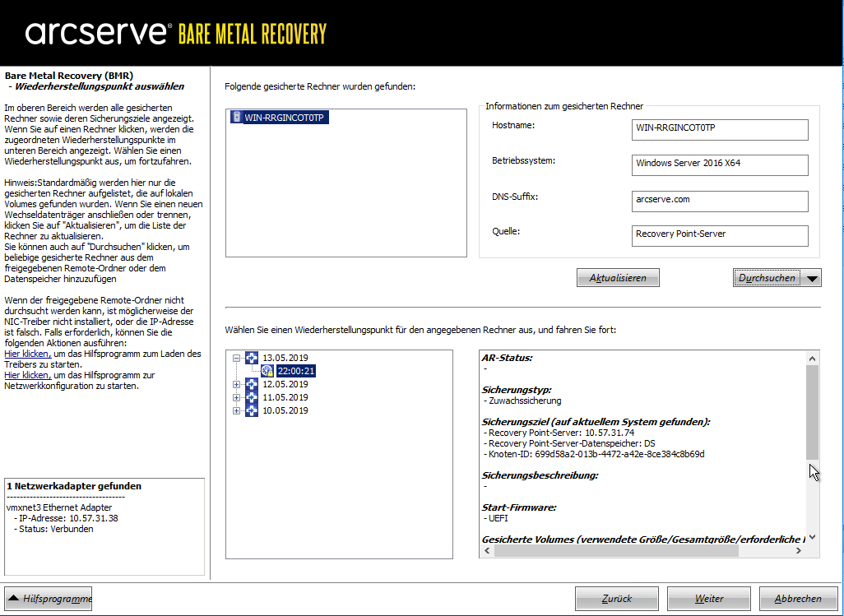The height and width of the screenshot is (616, 844).
Task: Click the 1 Netzwerkadapter gefunden heading
Action: tap(74, 486)
